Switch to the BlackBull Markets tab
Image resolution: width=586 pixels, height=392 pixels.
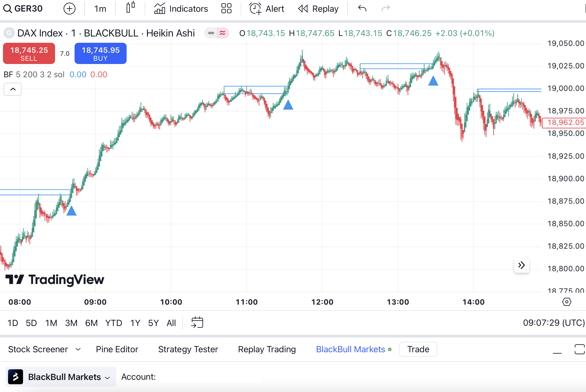click(351, 349)
